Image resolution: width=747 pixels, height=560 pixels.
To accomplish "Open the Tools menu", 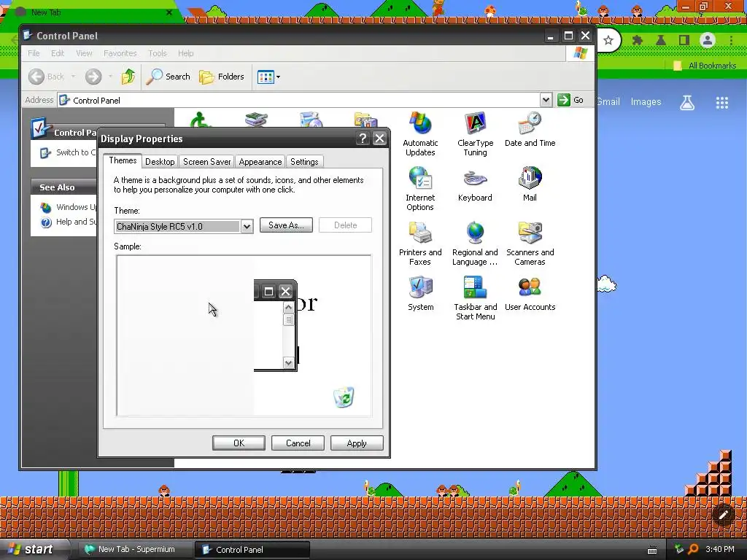I will (x=158, y=53).
